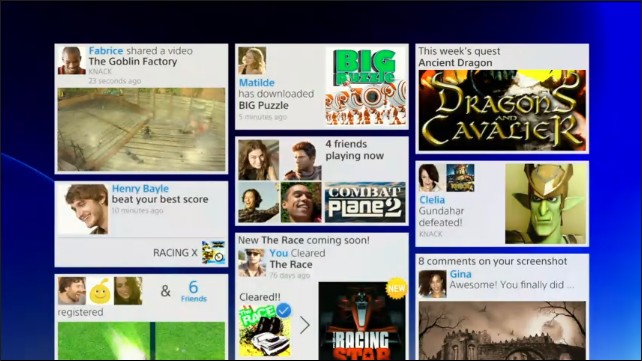
Task: Open the Dragons and Cavalier quest banner
Action: point(502,111)
